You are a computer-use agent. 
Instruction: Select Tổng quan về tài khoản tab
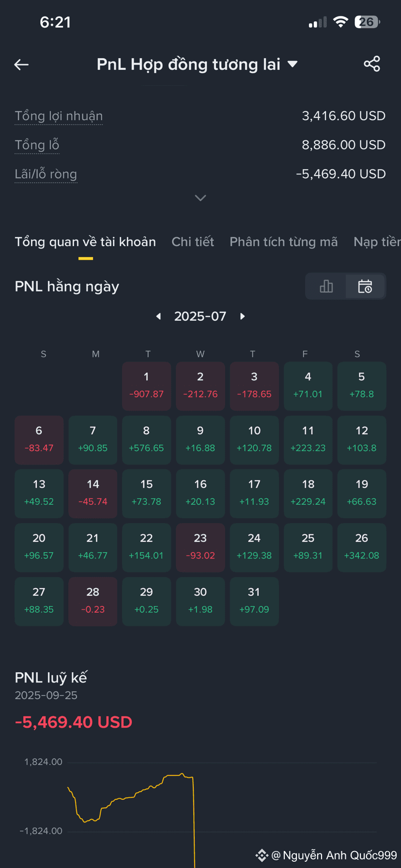(x=85, y=242)
